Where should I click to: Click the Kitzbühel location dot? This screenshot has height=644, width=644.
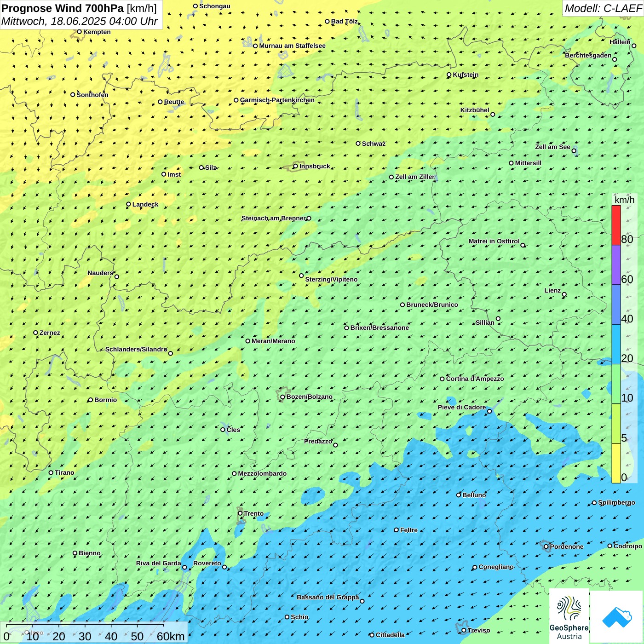click(493, 115)
